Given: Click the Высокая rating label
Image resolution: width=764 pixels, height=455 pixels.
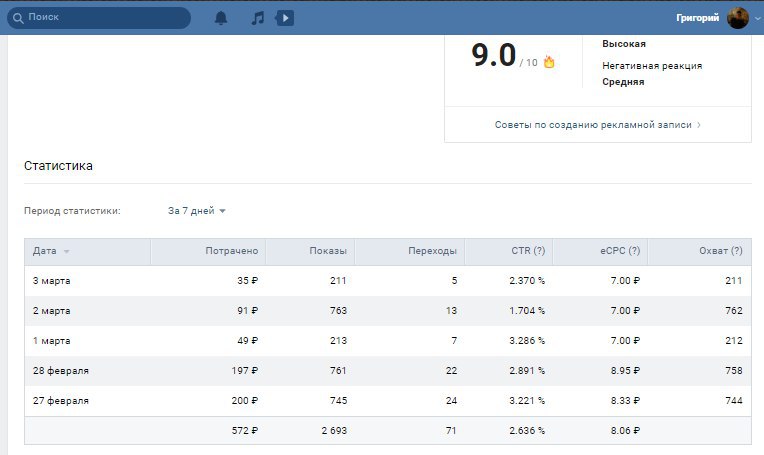Looking at the screenshot, I should [x=624, y=44].
